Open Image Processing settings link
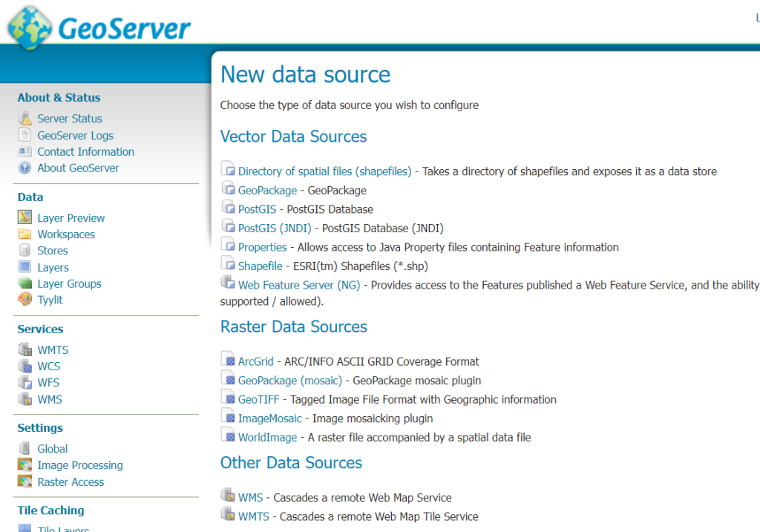Image resolution: width=760 pixels, height=532 pixels. pyautogui.click(x=80, y=465)
